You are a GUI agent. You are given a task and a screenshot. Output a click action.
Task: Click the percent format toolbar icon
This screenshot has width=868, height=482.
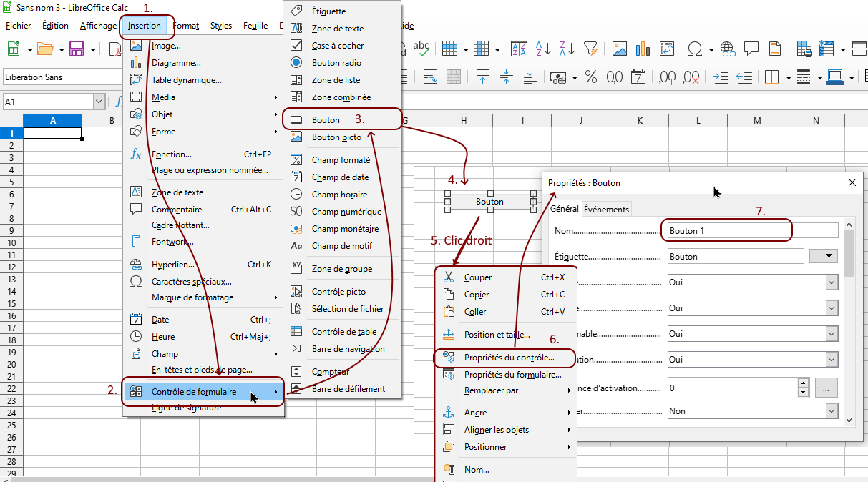click(x=591, y=77)
